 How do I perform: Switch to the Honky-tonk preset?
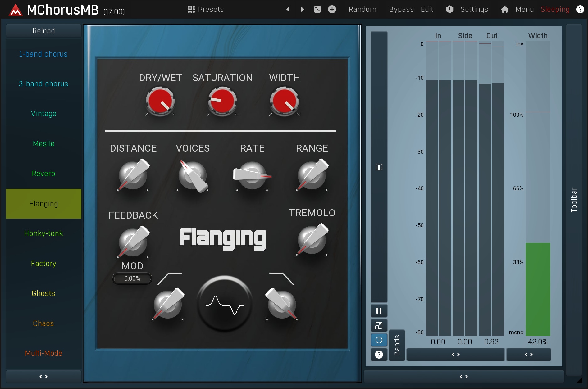tap(43, 233)
